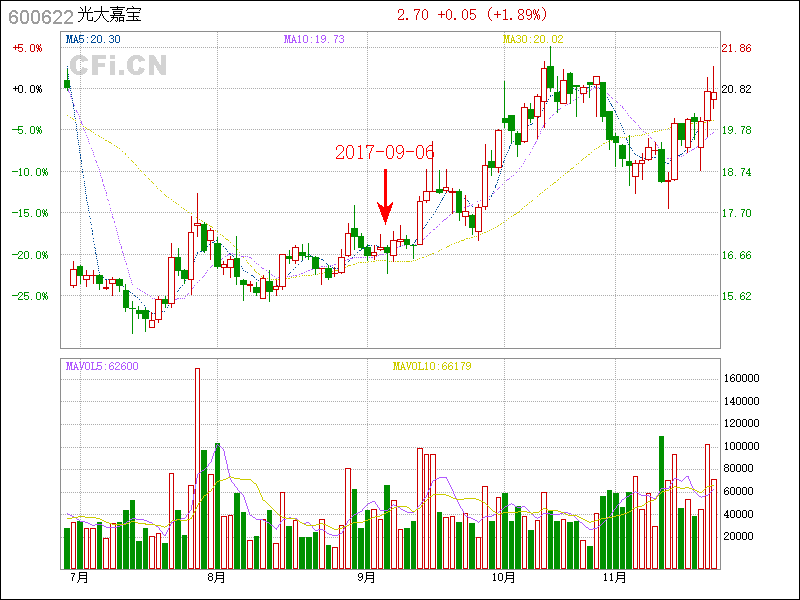Select the 2017-09-06 date annotation
The height and width of the screenshot is (600, 800).
(385, 153)
